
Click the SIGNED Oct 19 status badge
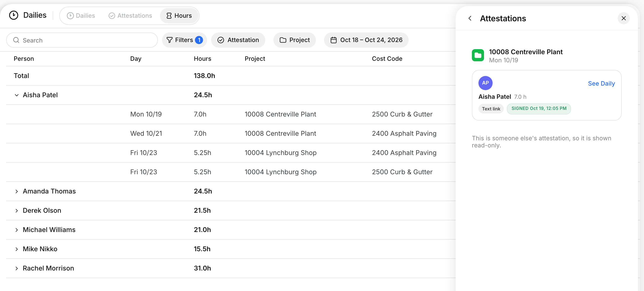(539, 109)
